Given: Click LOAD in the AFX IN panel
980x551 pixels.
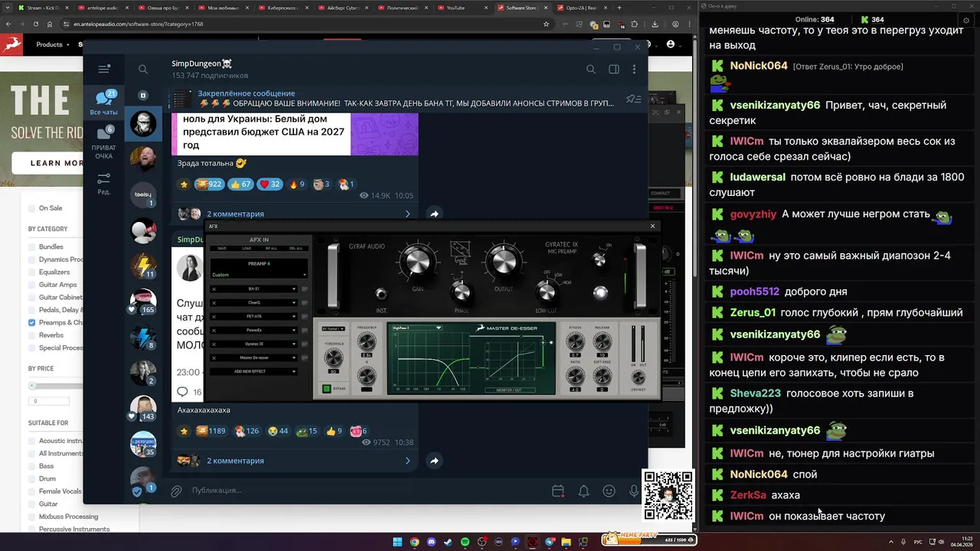Looking at the screenshot, I should point(247,248).
